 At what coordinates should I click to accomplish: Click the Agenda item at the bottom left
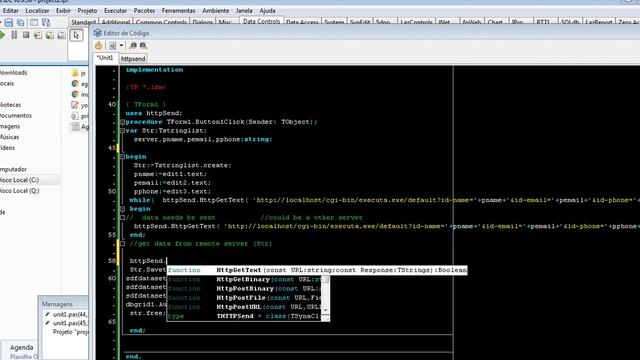click(21, 347)
